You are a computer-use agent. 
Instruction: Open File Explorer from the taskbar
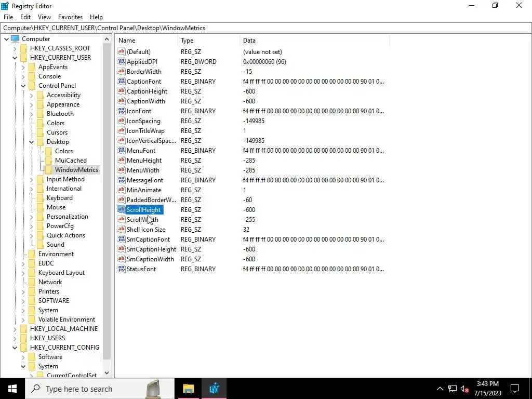click(x=188, y=389)
